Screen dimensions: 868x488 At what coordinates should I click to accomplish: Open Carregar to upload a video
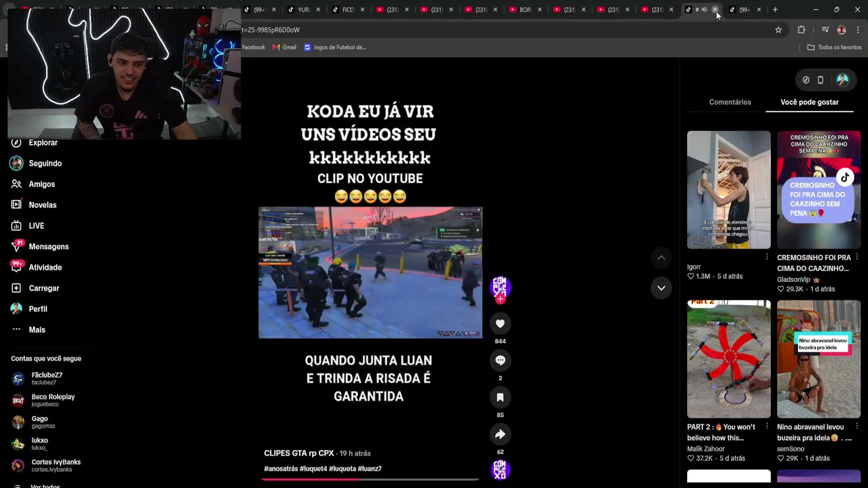click(x=35, y=288)
